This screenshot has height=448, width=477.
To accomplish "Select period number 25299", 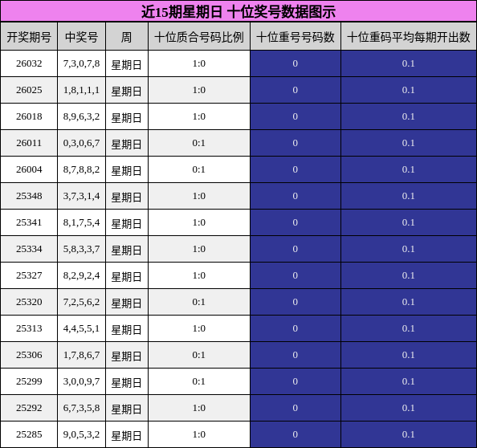I will 29,381.
